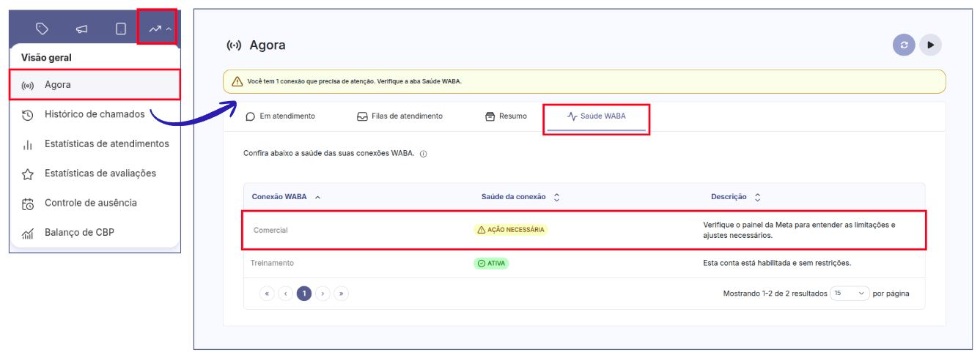Open Estatísticas de atendimentos

click(106, 144)
